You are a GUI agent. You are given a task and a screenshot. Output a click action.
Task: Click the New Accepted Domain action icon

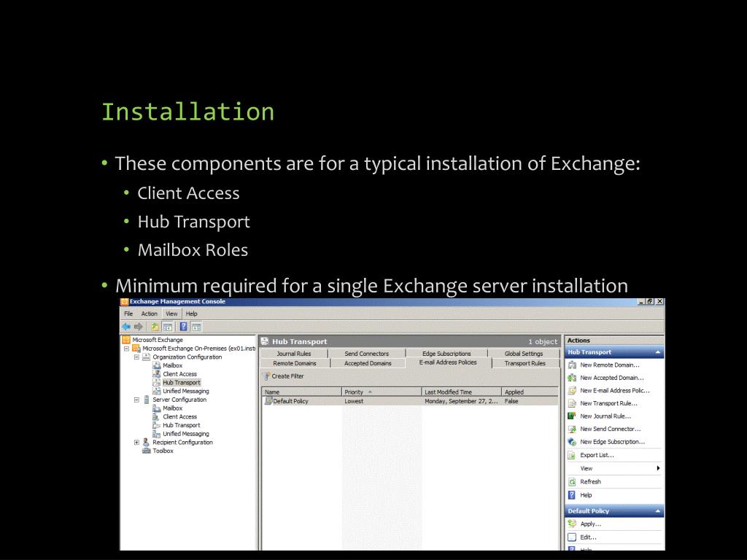572,378
